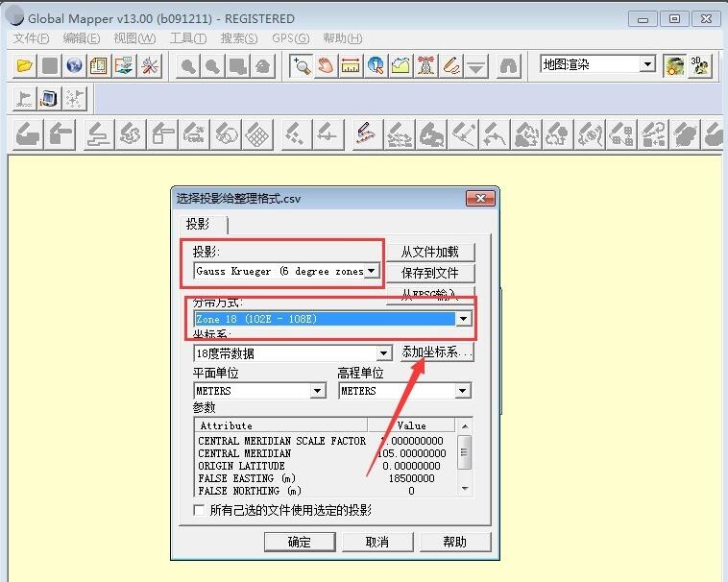Enable 'use selected projection for all files' checkbox
This screenshot has width=728, height=582.
click(x=199, y=510)
